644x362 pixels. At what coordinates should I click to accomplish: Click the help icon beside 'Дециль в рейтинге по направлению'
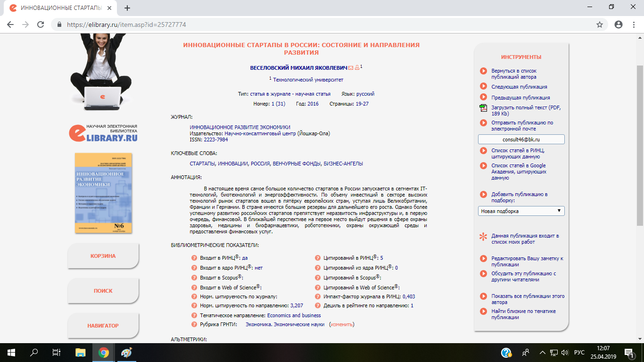(x=318, y=305)
